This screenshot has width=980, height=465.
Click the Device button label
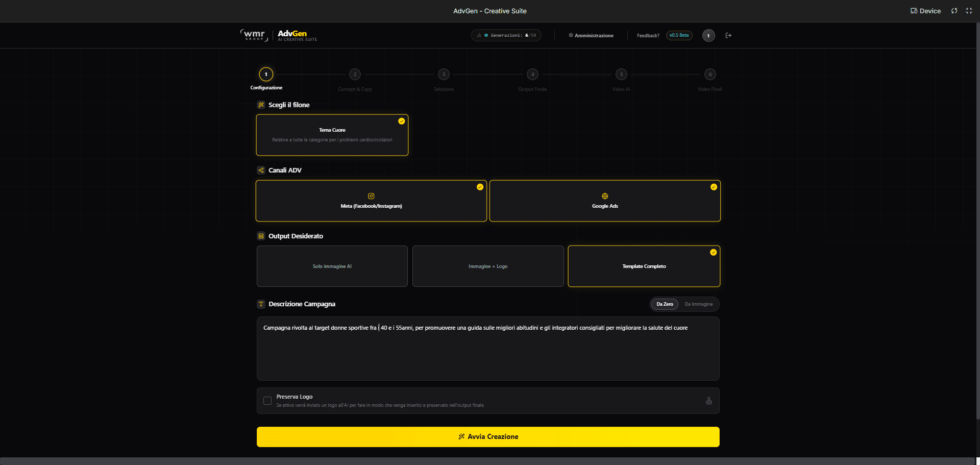(x=930, y=11)
